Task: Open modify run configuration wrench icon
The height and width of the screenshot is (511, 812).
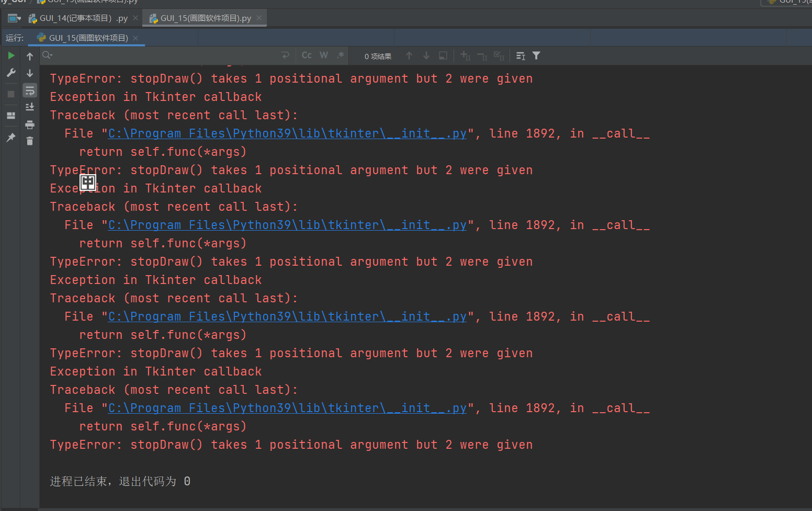Action: 11,73
